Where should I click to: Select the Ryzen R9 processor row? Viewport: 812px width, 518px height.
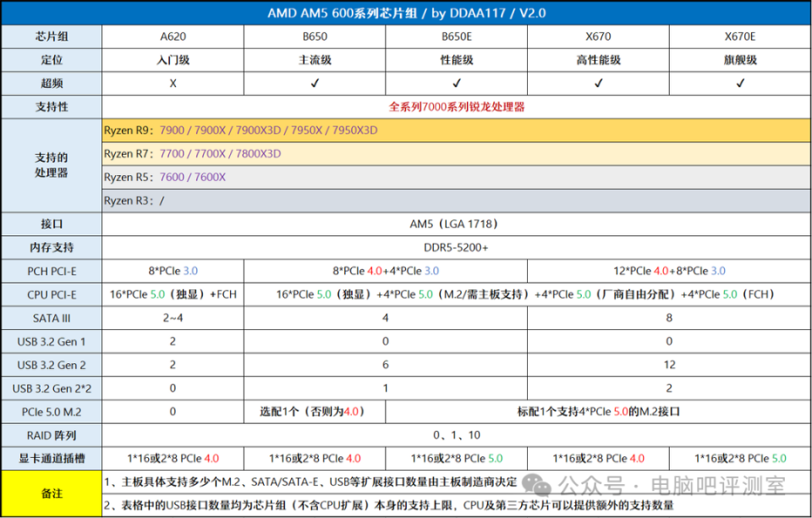pyautogui.click(x=456, y=130)
